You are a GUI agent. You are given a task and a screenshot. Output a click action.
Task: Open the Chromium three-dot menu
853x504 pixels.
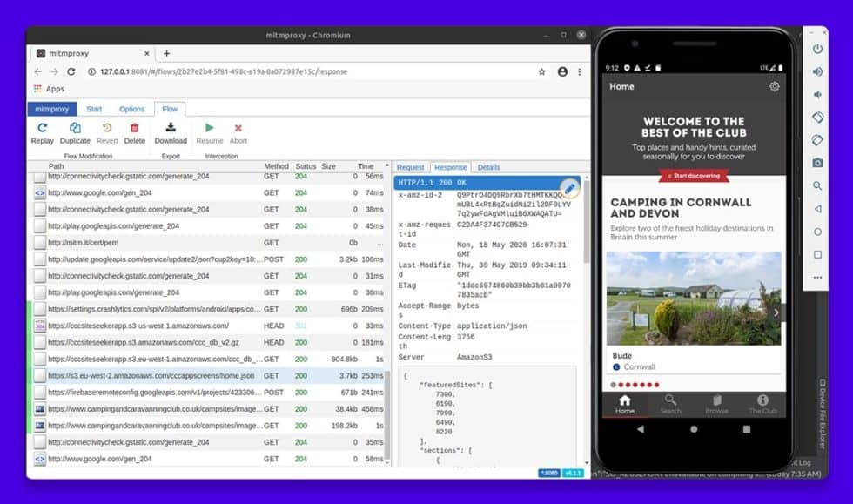click(580, 72)
